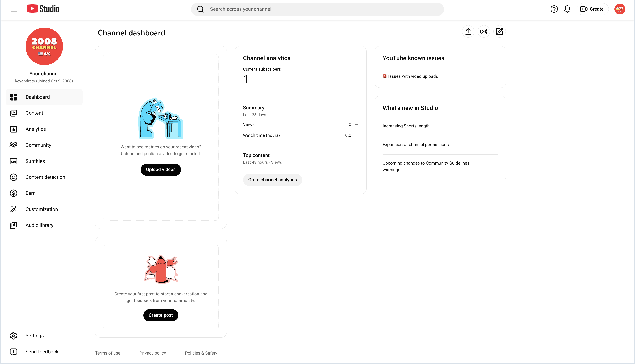Focus the Search across your channel field
635x364 pixels.
[x=317, y=9]
